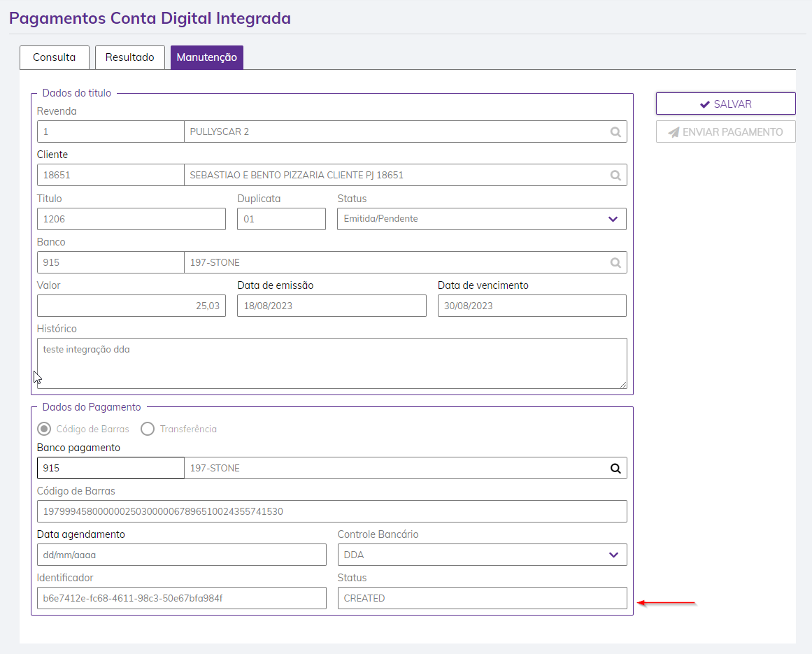Screen dimensions: 812x654
Task: Select the Data de vencimento field
Action: tap(532, 306)
